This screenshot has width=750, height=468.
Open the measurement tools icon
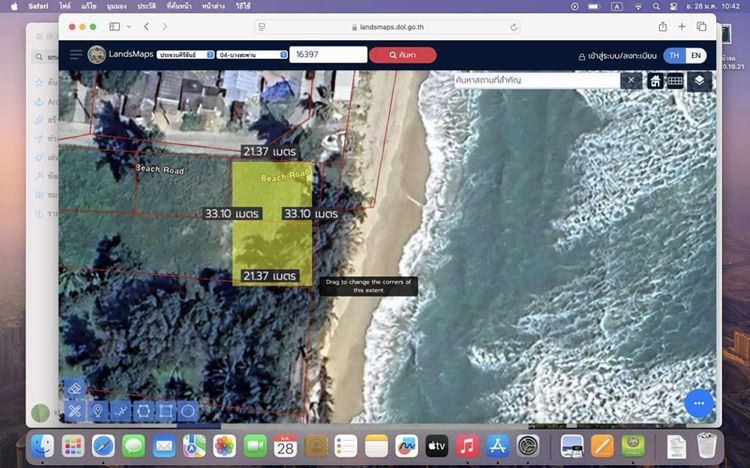676,81
